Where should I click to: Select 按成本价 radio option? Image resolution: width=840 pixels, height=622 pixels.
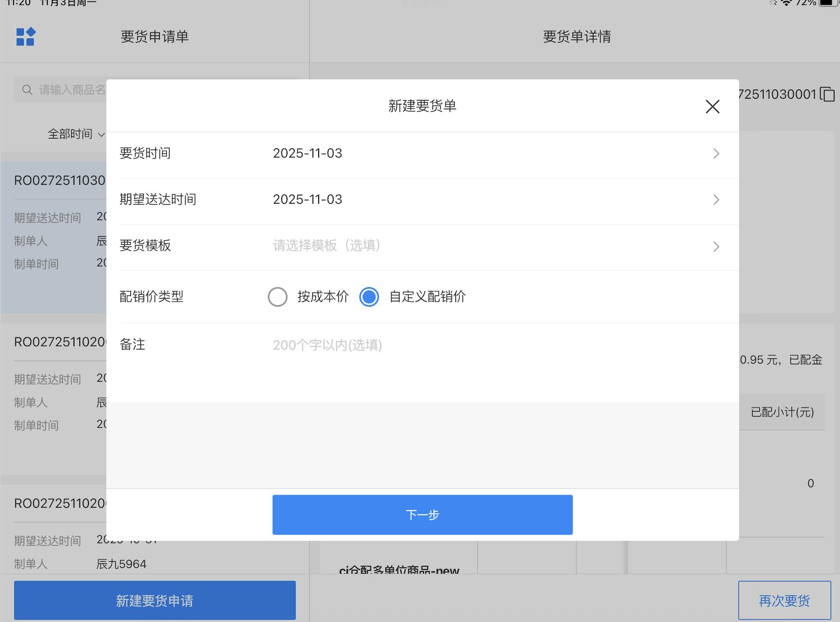(x=278, y=297)
